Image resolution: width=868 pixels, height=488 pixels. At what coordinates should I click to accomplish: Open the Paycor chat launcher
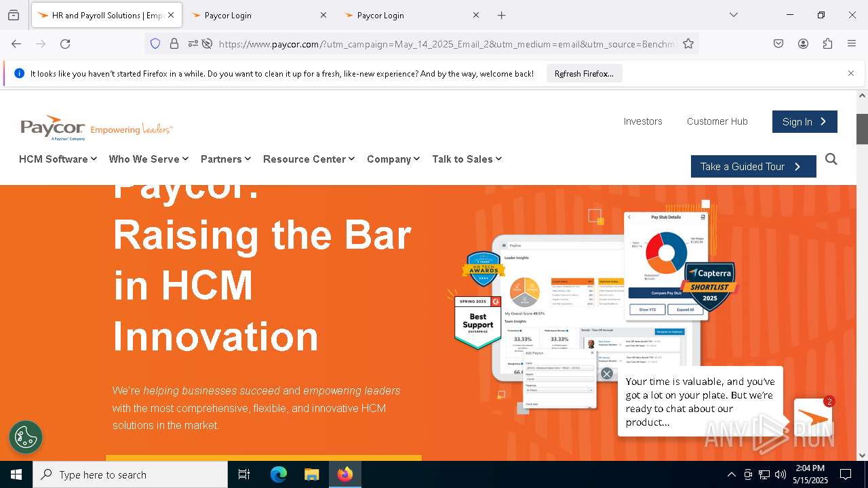pos(813,418)
